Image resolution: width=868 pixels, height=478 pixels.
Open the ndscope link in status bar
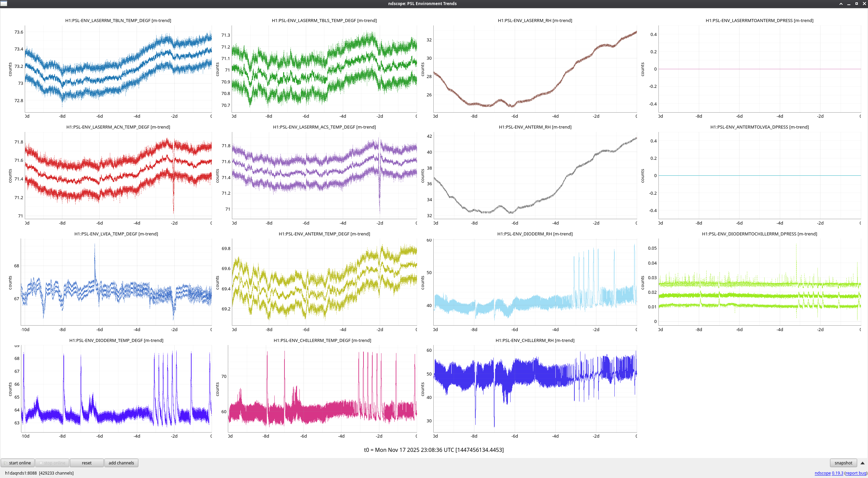pos(822,473)
